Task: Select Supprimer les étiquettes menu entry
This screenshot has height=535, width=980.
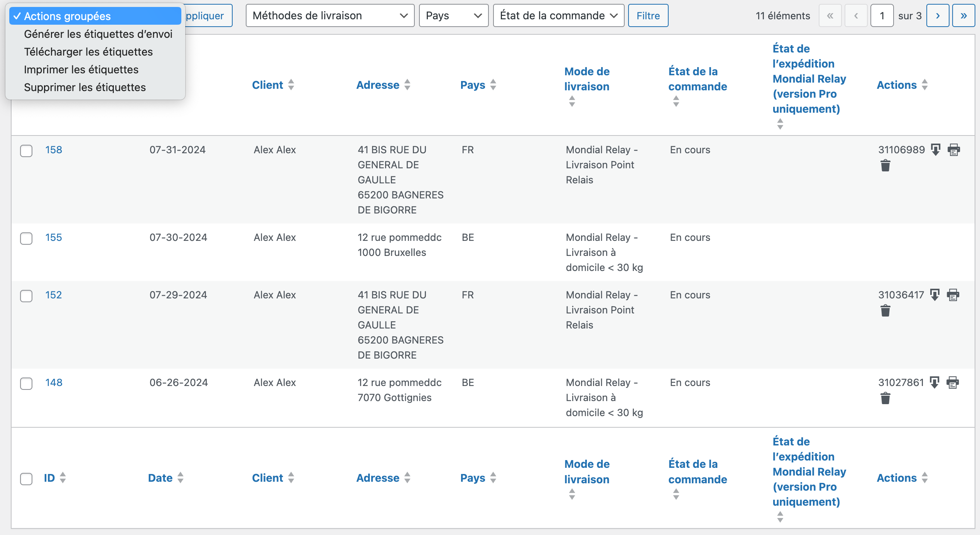Action: pyautogui.click(x=85, y=87)
